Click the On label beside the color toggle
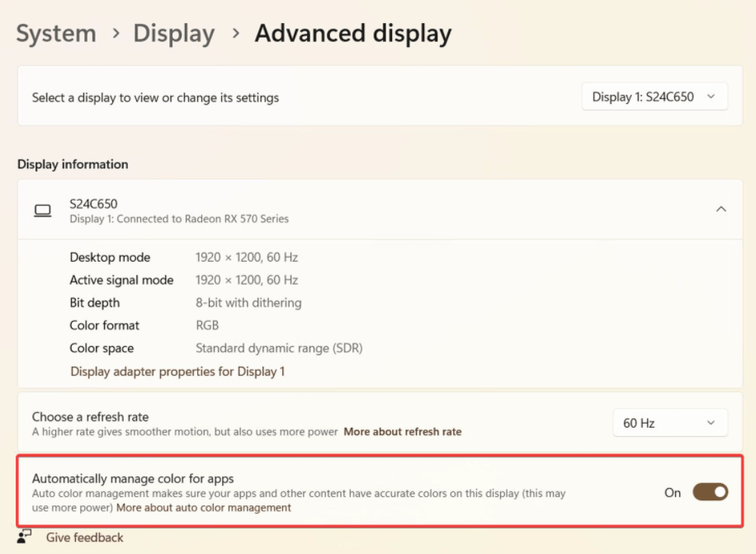Viewport: 756px width, 554px height. (673, 493)
